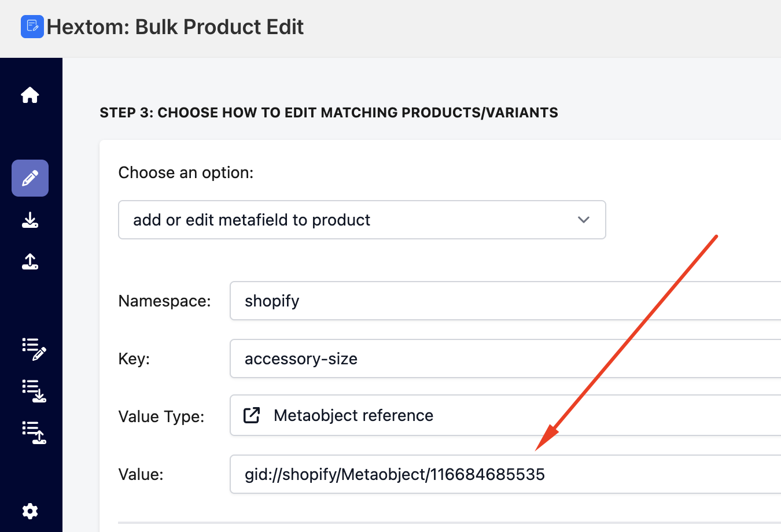The width and height of the screenshot is (781, 532).
Task: Open the list edit icon in sidebar
Action: tap(34, 349)
